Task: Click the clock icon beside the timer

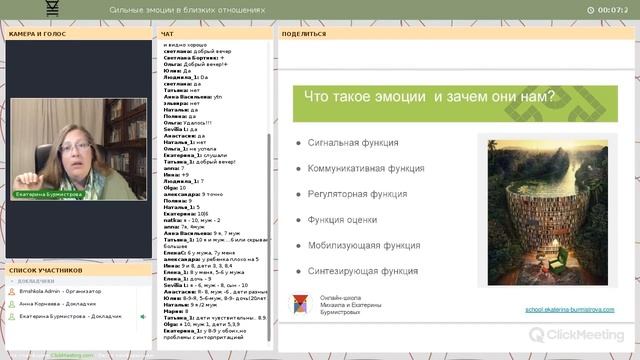Action: (590, 10)
